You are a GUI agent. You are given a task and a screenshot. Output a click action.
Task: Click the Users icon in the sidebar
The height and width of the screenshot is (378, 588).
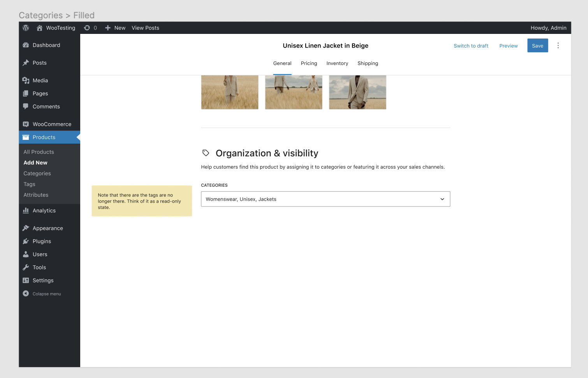[x=26, y=254]
